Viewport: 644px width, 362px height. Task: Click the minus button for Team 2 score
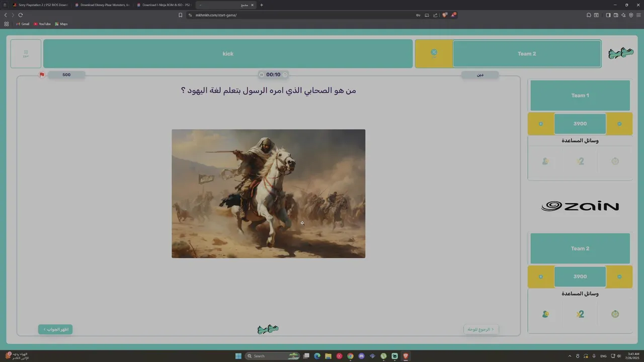pos(619,277)
